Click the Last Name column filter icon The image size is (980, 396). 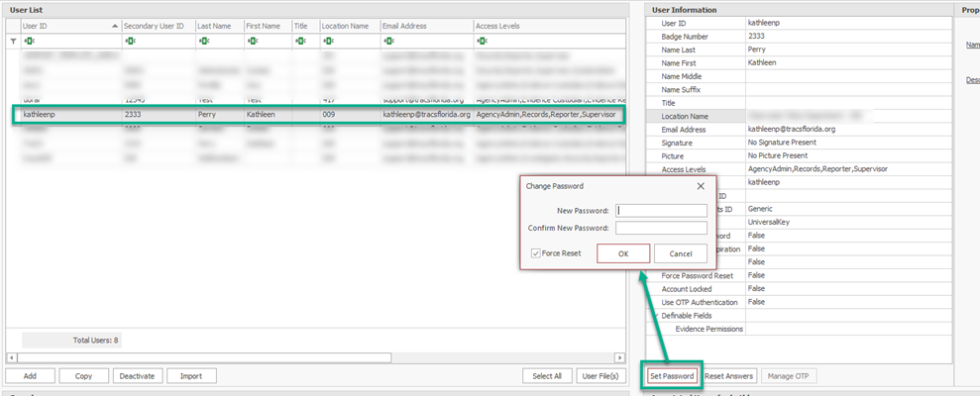click(202, 42)
